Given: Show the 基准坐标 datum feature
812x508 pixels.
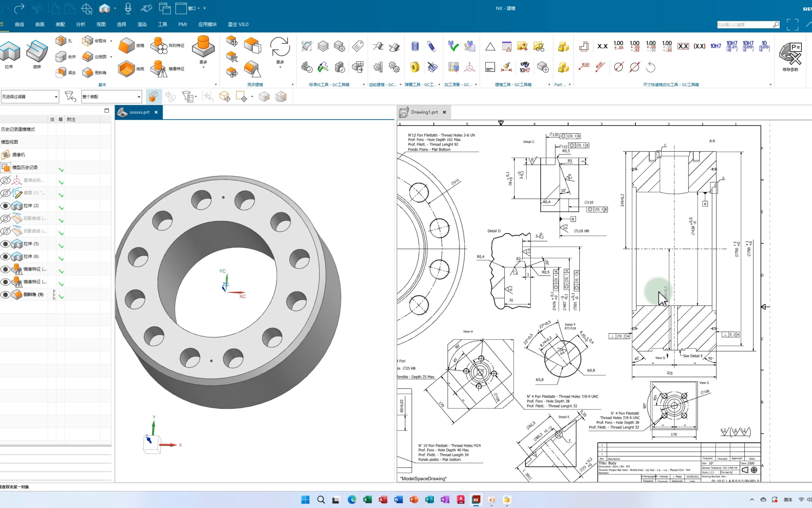Looking at the screenshot, I should pyautogui.click(x=5, y=180).
